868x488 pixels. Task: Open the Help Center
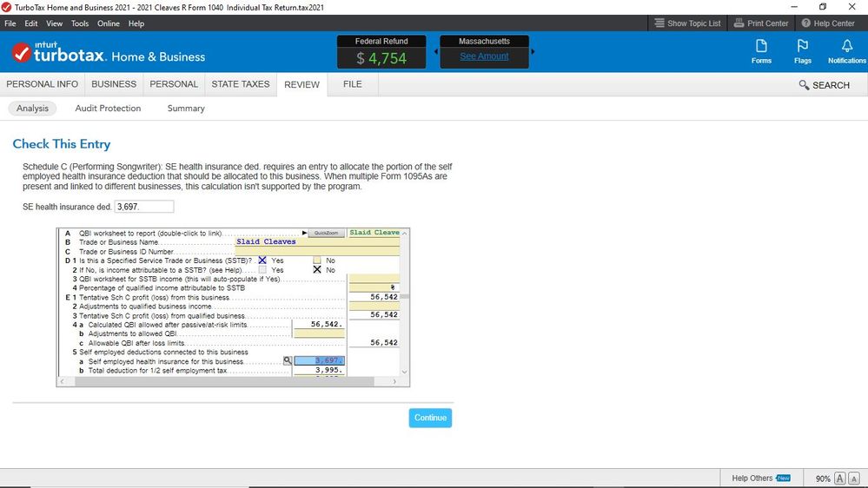click(x=827, y=23)
